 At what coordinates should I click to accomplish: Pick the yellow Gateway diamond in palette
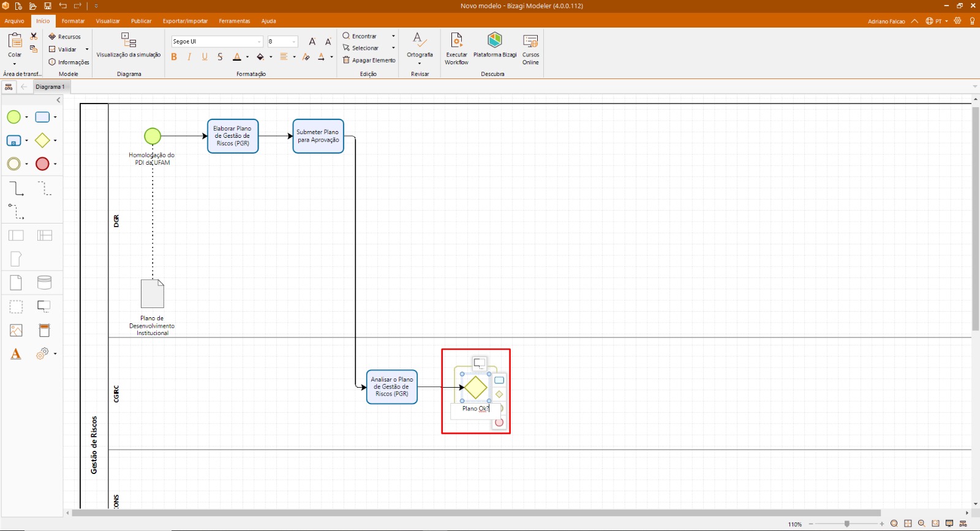(x=42, y=140)
